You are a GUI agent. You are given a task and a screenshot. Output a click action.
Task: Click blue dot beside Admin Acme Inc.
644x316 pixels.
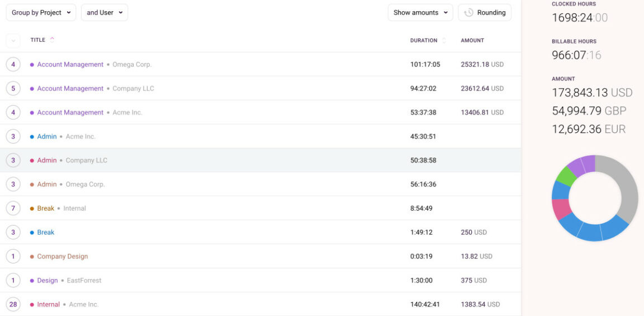tap(32, 137)
